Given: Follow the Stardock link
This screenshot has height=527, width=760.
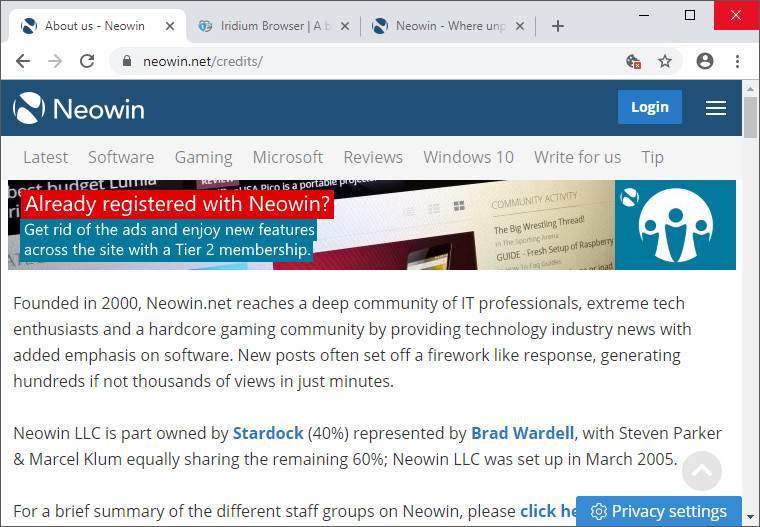Looking at the screenshot, I should click(x=268, y=433).
